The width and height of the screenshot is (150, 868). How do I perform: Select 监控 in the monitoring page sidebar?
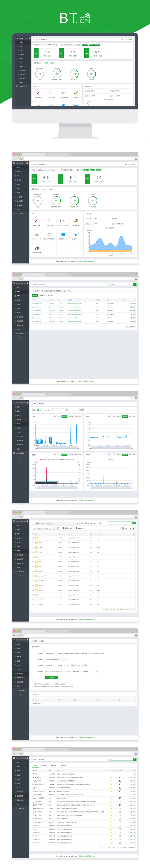click(x=18, y=423)
